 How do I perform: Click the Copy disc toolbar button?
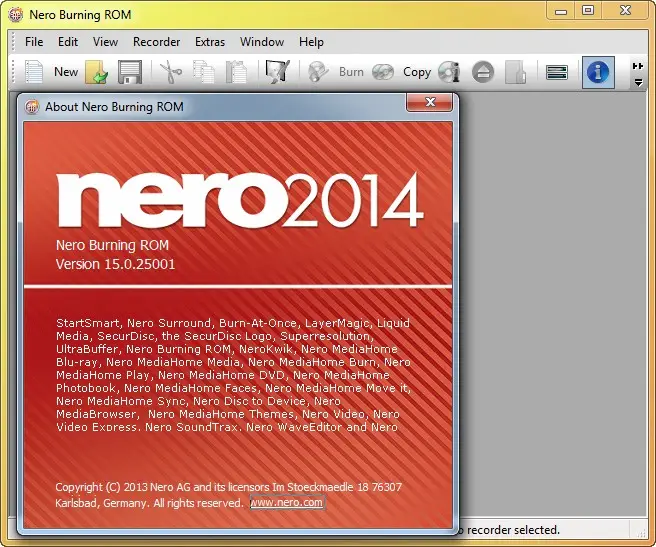(402, 72)
